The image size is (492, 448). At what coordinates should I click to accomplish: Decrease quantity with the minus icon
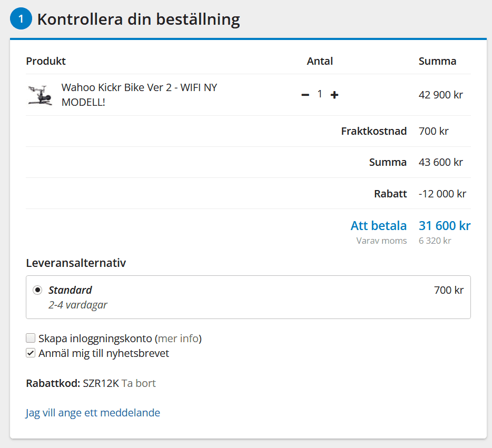pos(305,95)
